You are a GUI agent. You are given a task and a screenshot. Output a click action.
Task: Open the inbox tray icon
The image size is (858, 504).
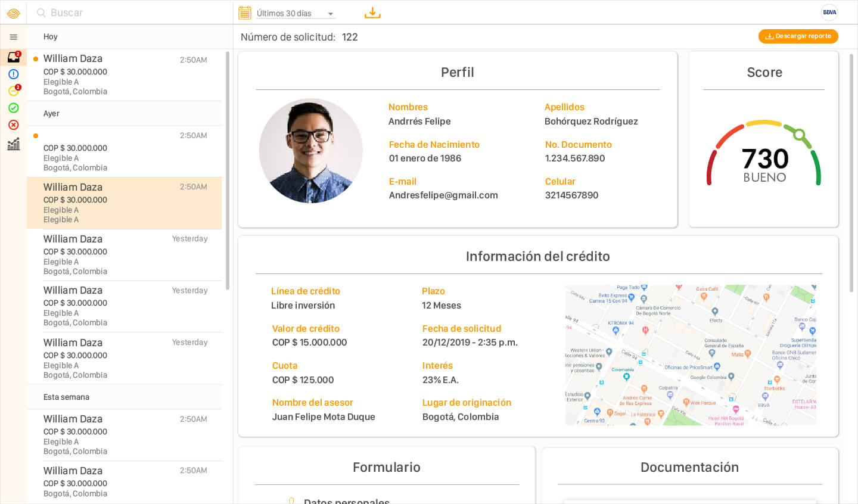[x=13, y=57]
